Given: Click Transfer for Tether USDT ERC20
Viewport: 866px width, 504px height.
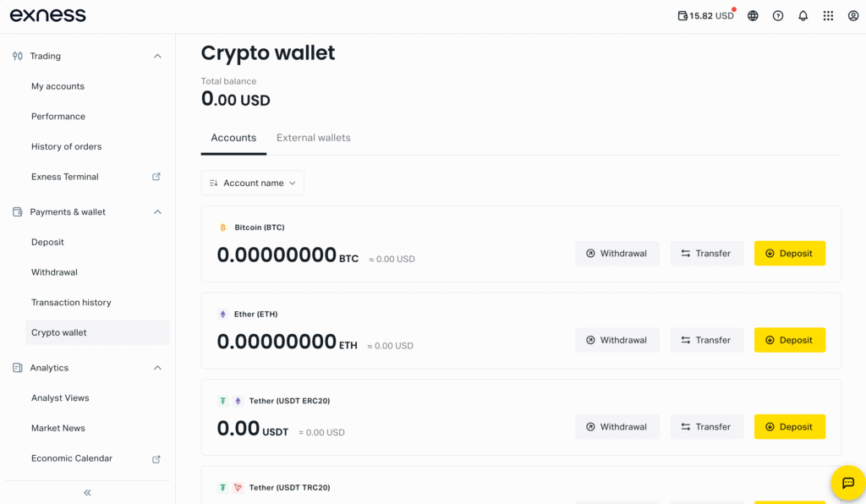Looking at the screenshot, I should (706, 427).
